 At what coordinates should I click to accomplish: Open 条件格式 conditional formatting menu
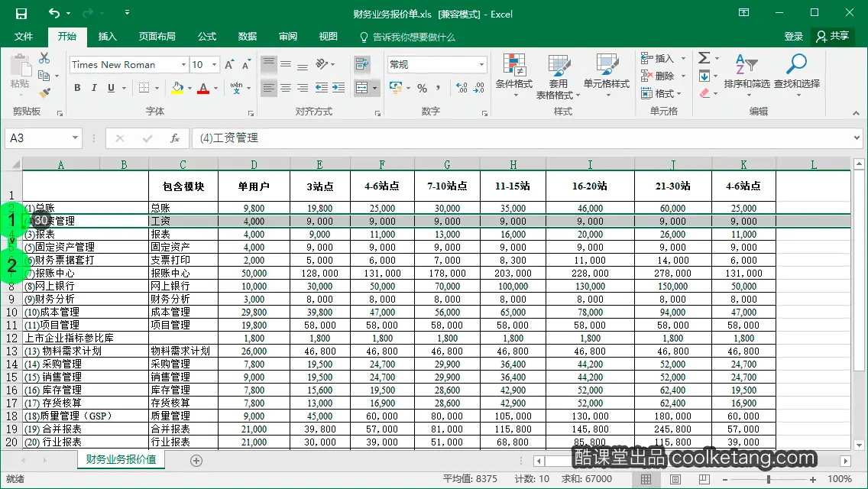tap(513, 76)
